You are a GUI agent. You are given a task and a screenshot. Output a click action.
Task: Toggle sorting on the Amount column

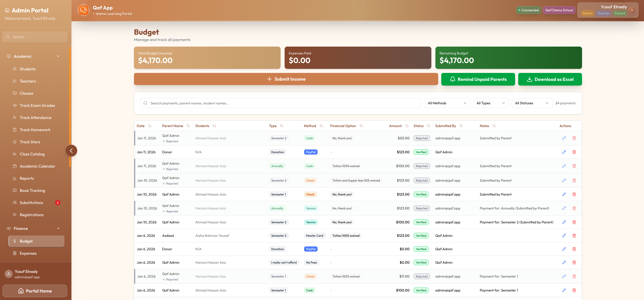[407, 126]
